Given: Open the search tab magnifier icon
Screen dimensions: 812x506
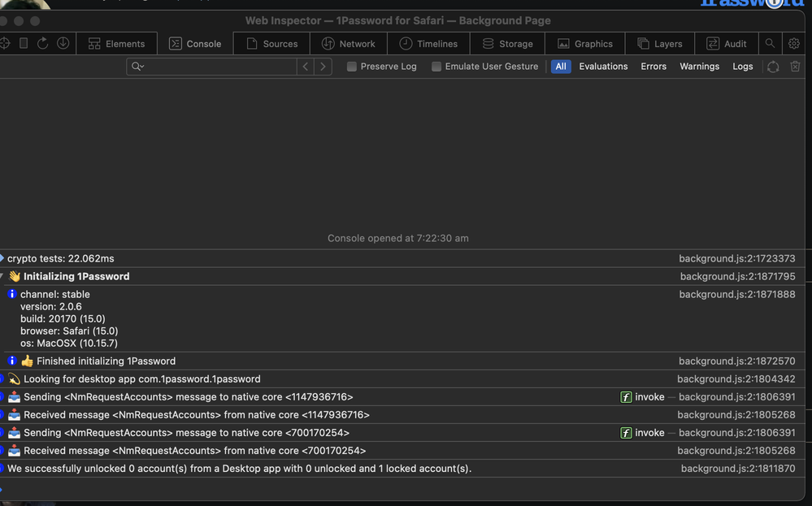Looking at the screenshot, I should 770,44.
